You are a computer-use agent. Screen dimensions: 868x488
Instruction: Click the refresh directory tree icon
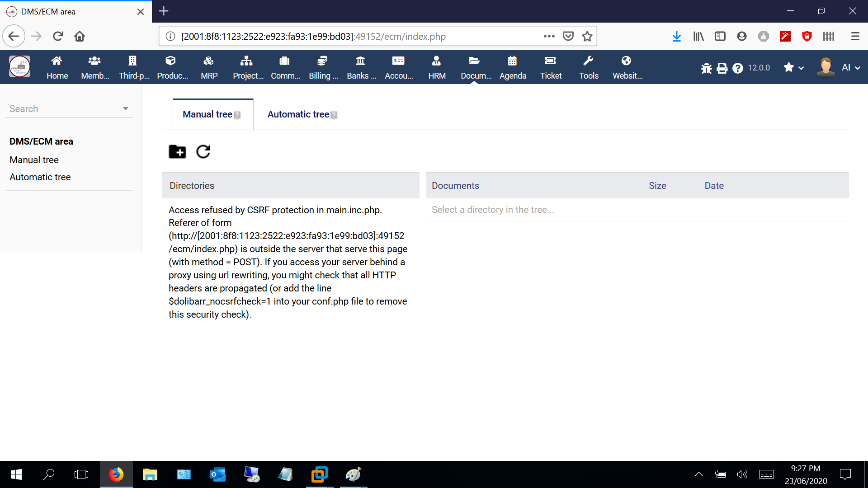tap(203, 152)
